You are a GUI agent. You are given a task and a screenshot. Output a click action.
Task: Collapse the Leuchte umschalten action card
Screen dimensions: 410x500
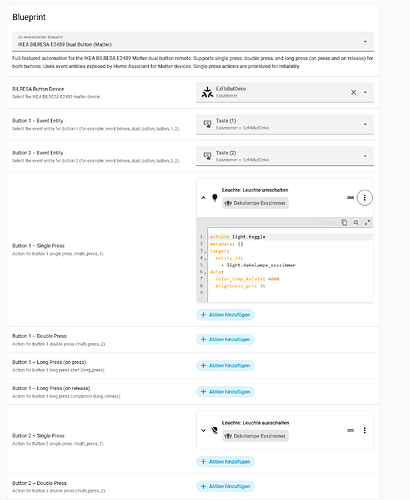point(203,198)
